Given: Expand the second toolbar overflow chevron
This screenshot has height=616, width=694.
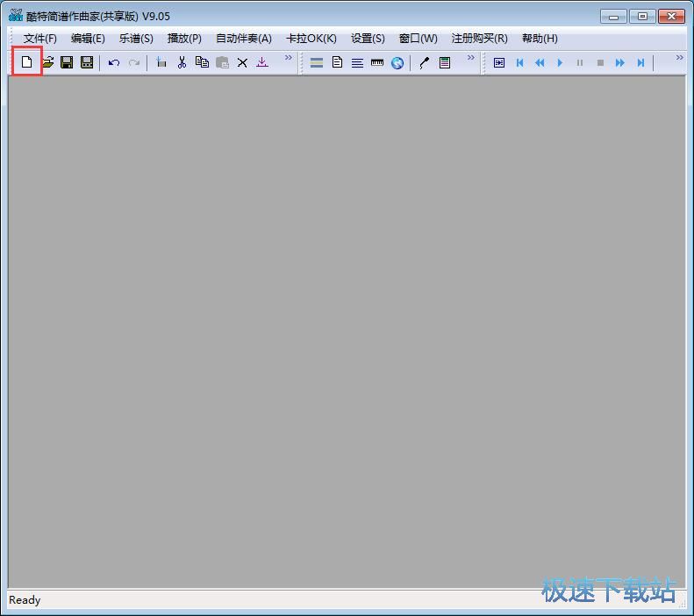Looking at the screenshot, I should 470,59.
